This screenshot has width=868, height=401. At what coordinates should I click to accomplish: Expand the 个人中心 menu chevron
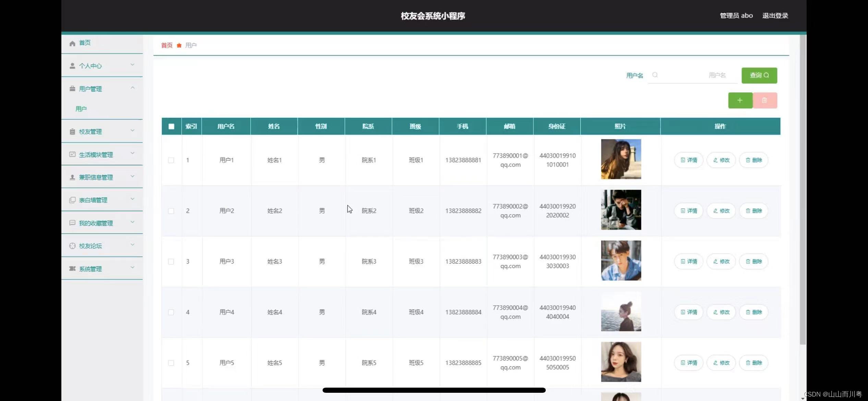(132, 65)
